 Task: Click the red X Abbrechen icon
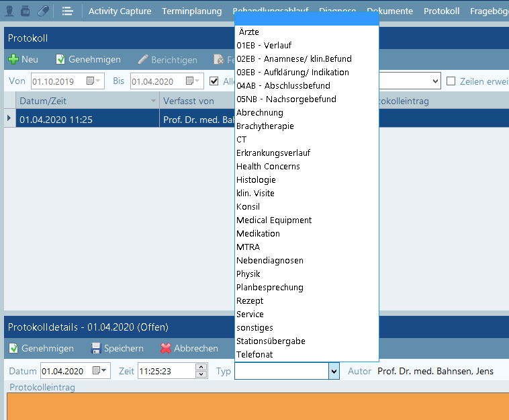166,349
